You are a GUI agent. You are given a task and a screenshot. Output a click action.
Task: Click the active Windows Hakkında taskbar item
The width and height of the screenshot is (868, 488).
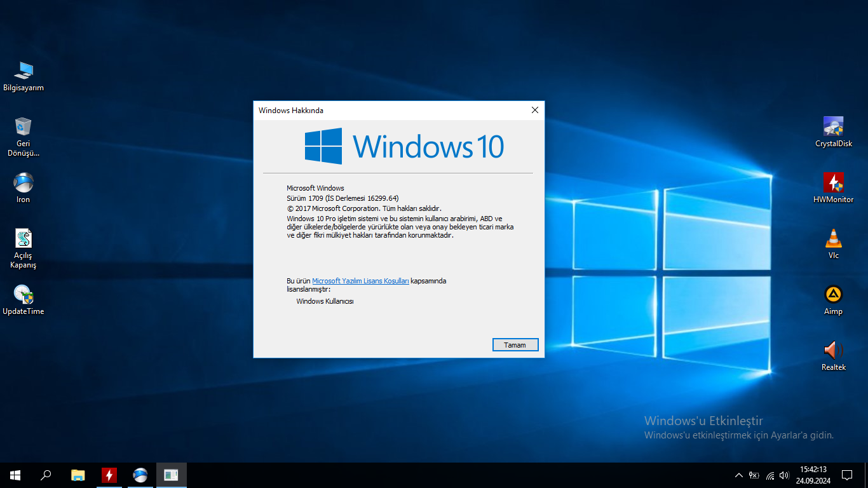coord(172,475)
